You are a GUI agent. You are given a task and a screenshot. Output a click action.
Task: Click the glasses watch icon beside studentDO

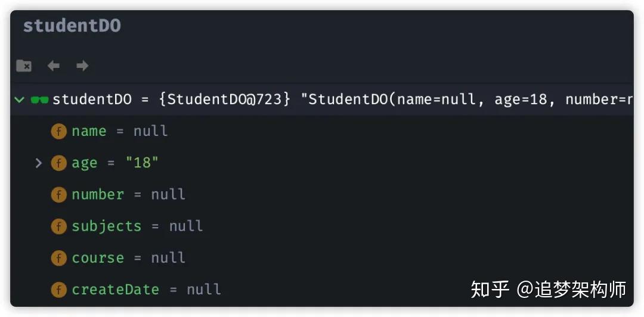point(39,100)
